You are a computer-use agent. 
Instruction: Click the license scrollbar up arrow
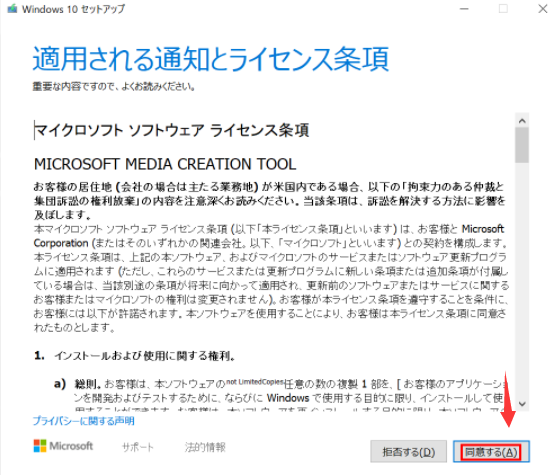(x=522, y=121)
